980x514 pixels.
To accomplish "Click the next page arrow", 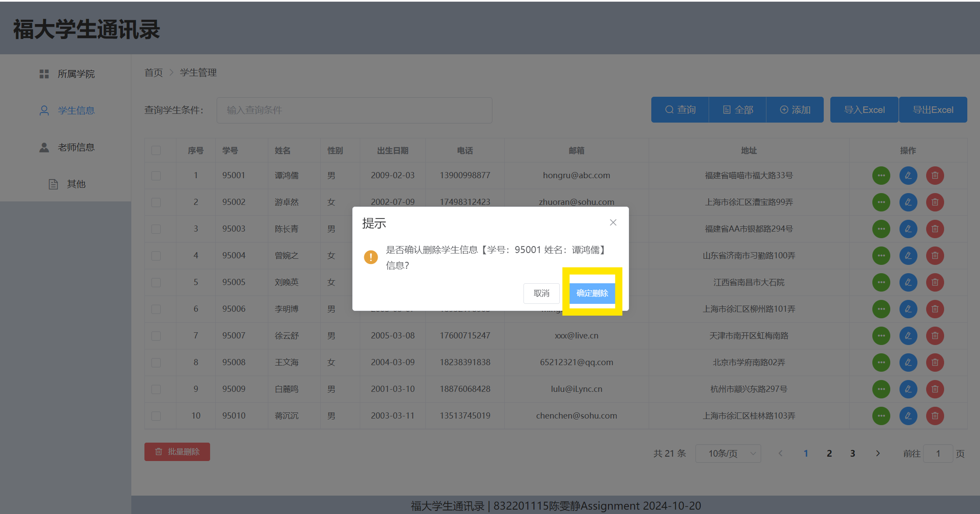I will (878, 454).
